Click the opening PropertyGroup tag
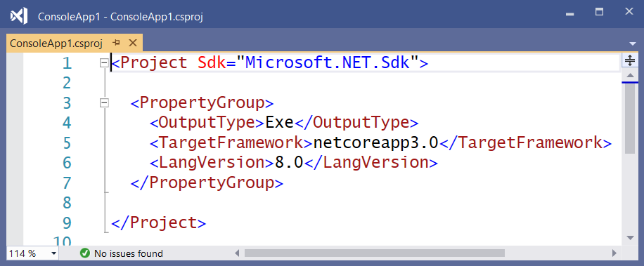Viewport: 644px width, 266px height. [x=202, y=103]
